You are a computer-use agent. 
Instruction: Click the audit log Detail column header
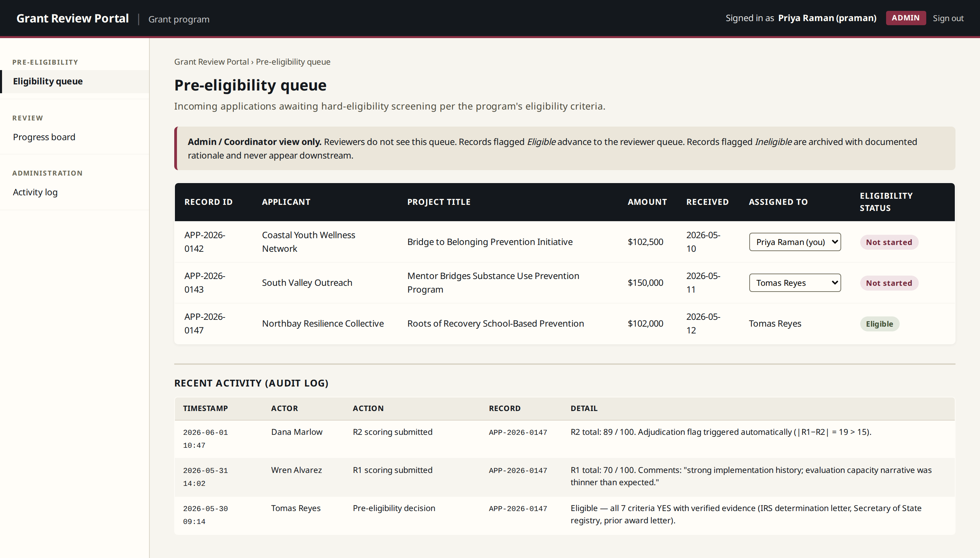[584, 408]
